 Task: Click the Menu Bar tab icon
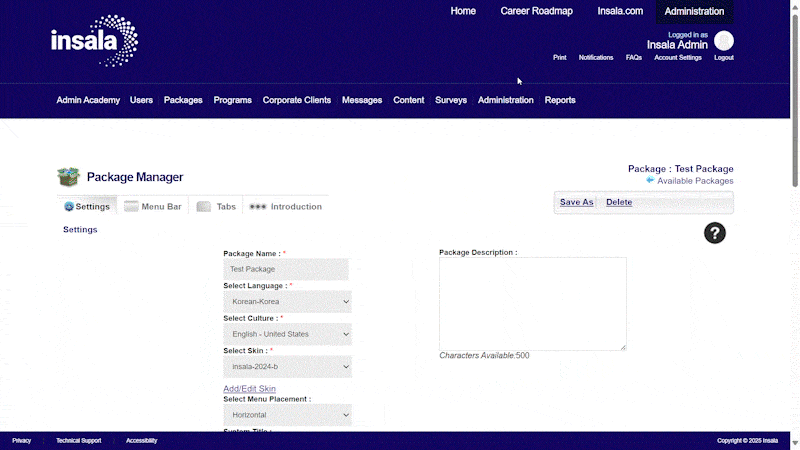(131, 206)
